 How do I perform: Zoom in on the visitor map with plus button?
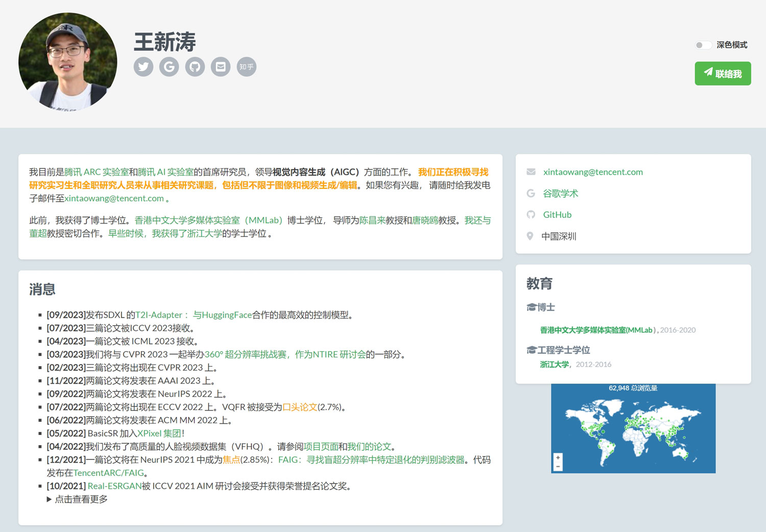coord(558,457)
